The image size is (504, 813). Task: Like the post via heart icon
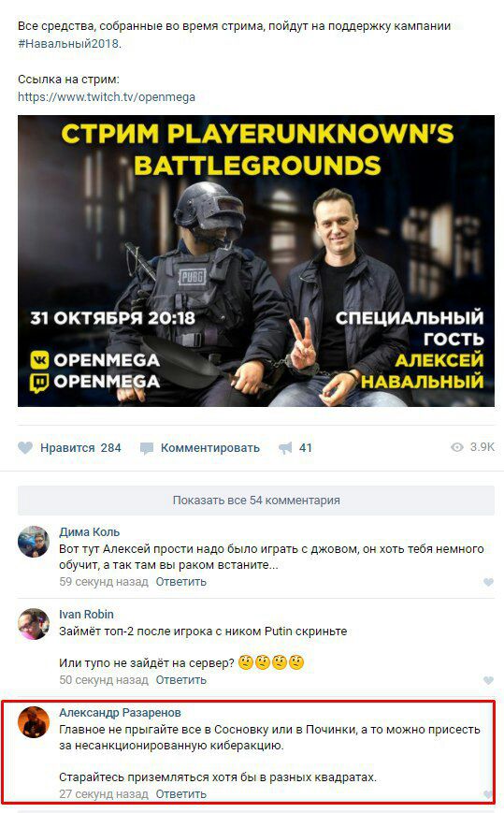tap(25, 448)
